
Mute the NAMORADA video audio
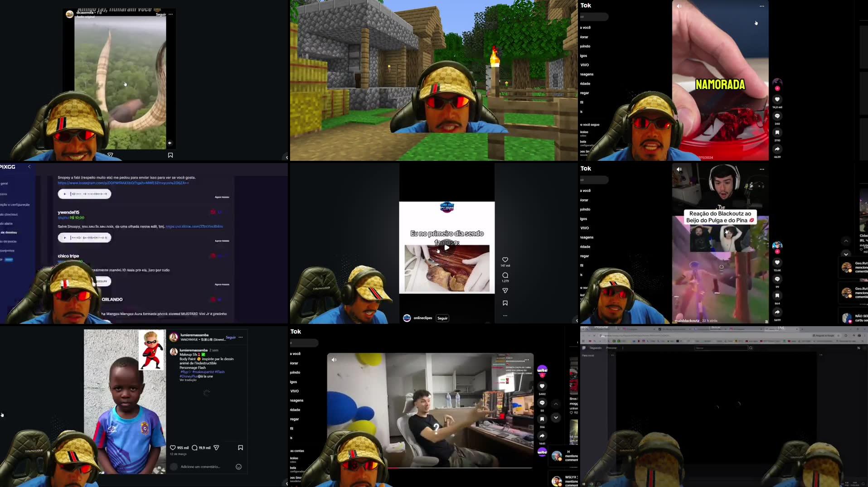(x=678, y=6)
